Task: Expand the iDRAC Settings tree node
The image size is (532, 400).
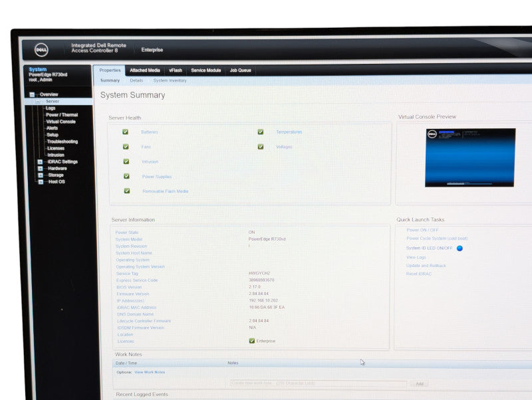Action: [40, 161]
